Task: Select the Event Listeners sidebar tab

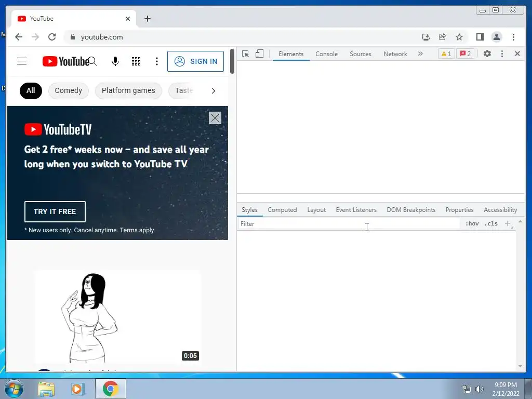Action: 356,210
